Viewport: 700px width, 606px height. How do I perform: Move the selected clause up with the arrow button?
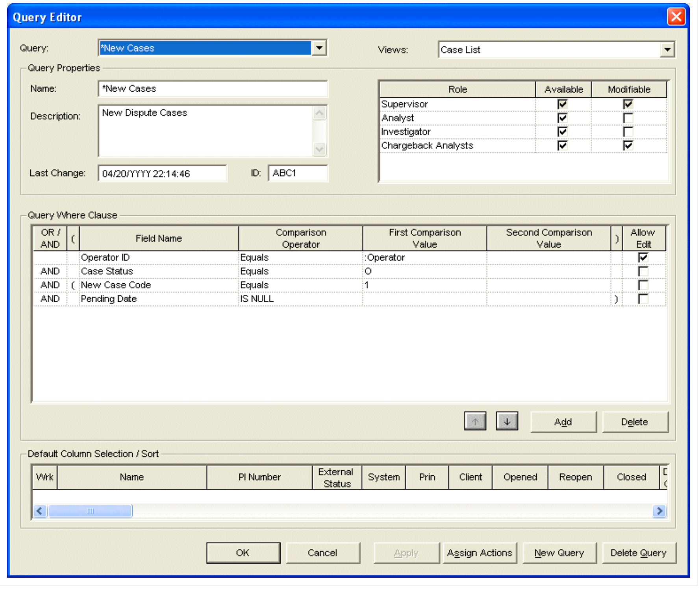point(475,421)
